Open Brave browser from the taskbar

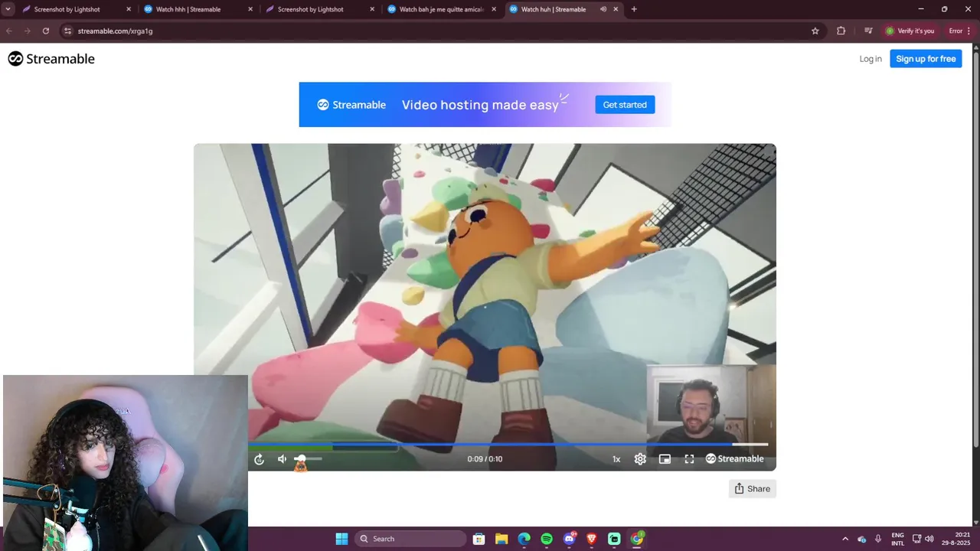(591, 539)
